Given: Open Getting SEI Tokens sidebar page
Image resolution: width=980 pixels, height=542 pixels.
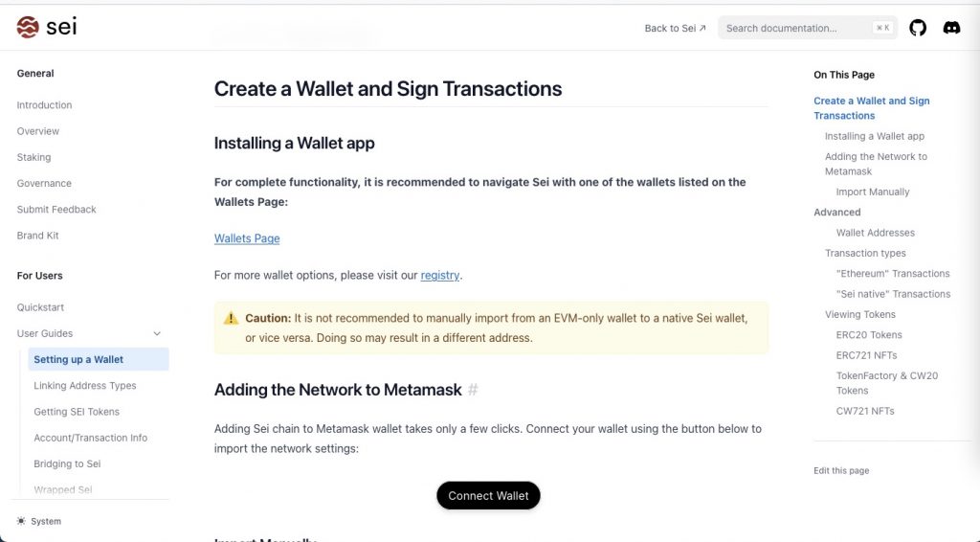Looking at the screenshot, I should [77, 412].
